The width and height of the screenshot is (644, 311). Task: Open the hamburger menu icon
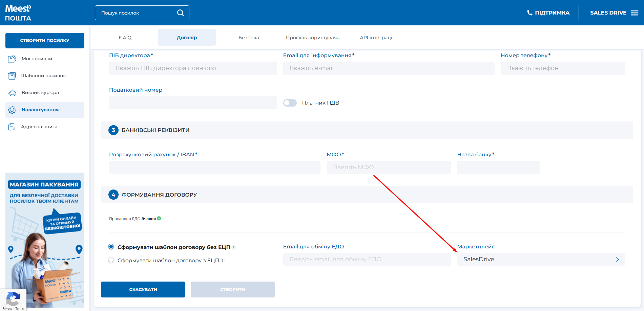pyautogui.click(x=634, y=13)
